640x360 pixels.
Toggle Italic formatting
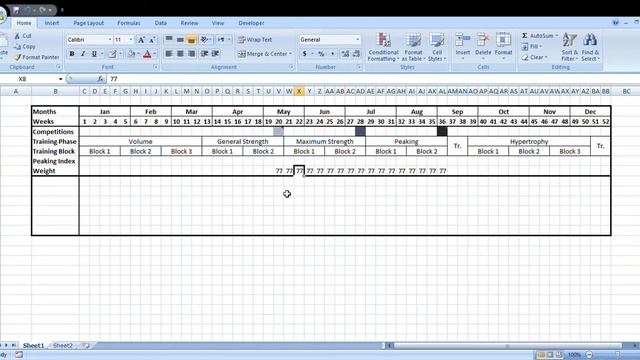click(x=83, y=53)
